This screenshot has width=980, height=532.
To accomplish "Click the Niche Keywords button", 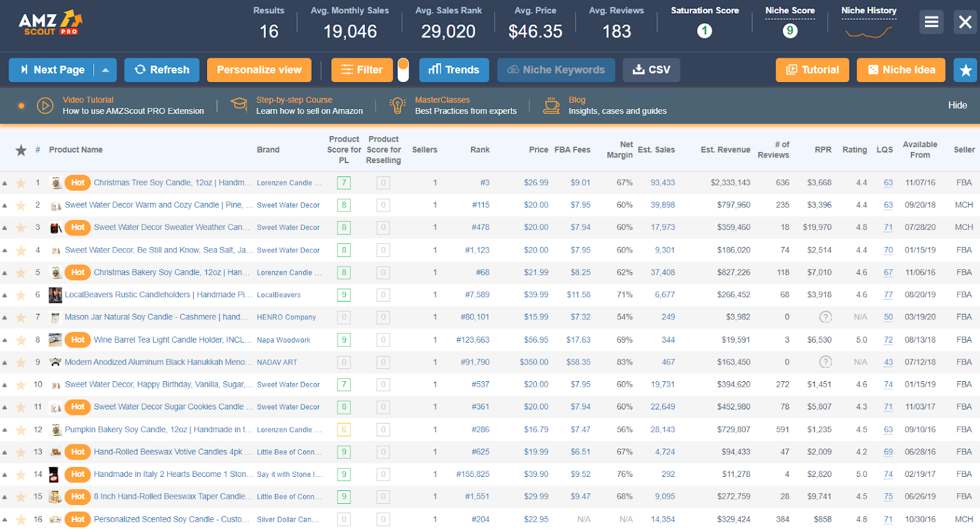I will [556, 70].
